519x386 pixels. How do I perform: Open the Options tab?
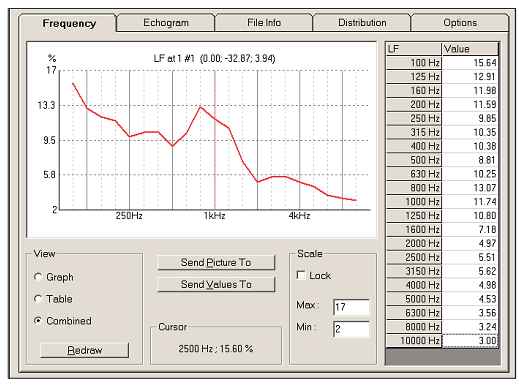[460, 23]
